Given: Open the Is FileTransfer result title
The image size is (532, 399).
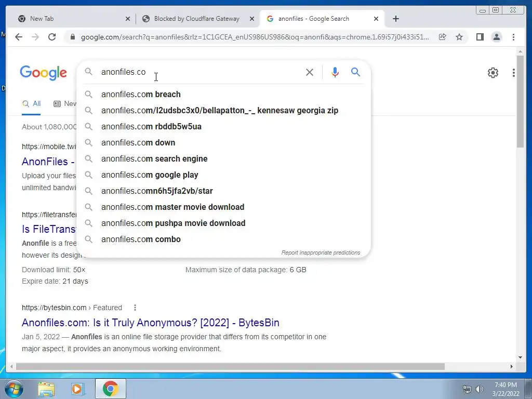Looking at the screenshot, I should tap(49, 229).
